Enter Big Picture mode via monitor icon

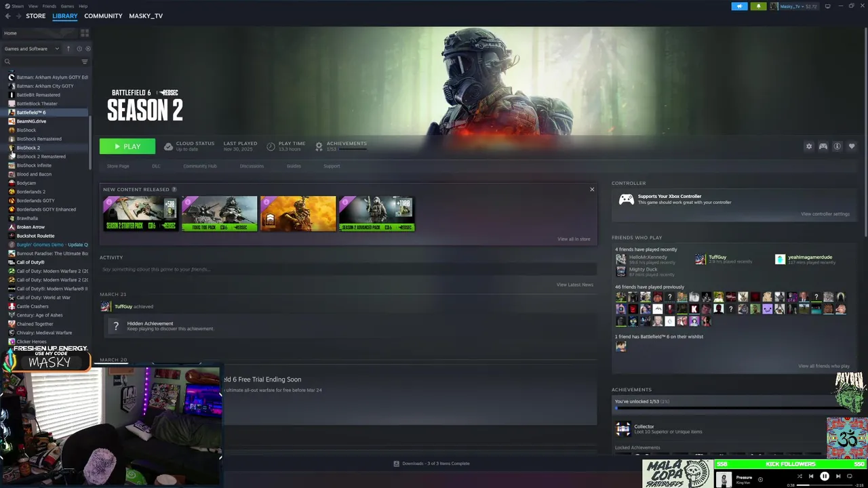(827, 6)
